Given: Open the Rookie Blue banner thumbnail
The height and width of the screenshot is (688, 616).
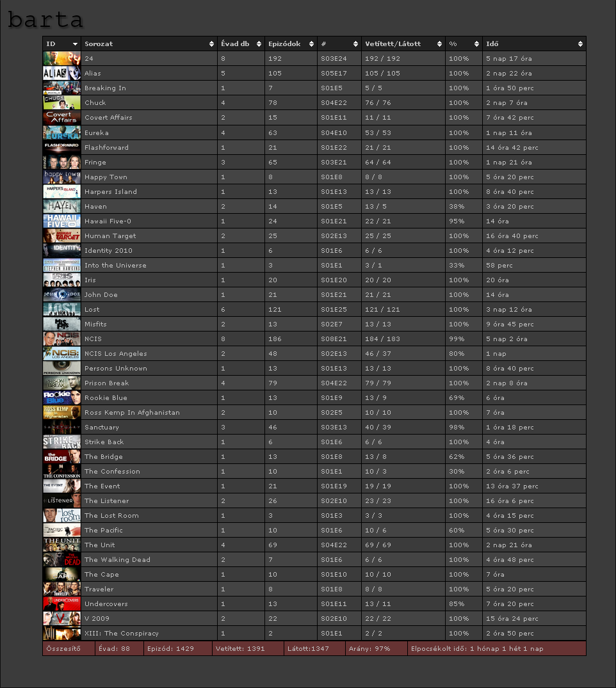Looking at the screenshot, I should (62, 397).
